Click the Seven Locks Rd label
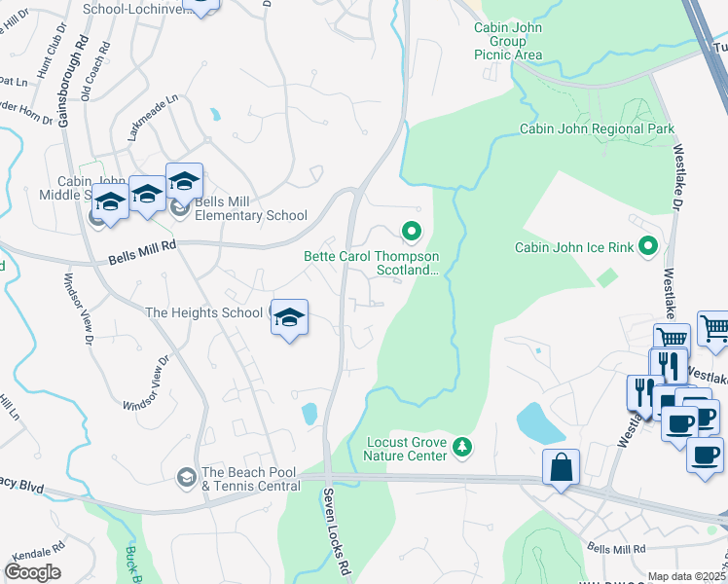The width and height of the screenshot is (728, 584). coord(336,531)
